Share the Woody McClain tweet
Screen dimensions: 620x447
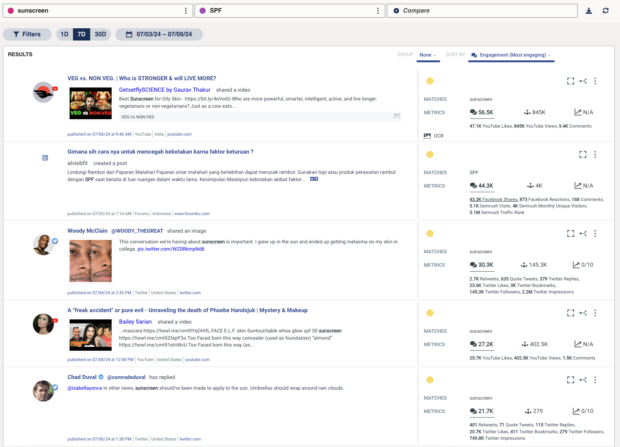(x=583, y=233)
